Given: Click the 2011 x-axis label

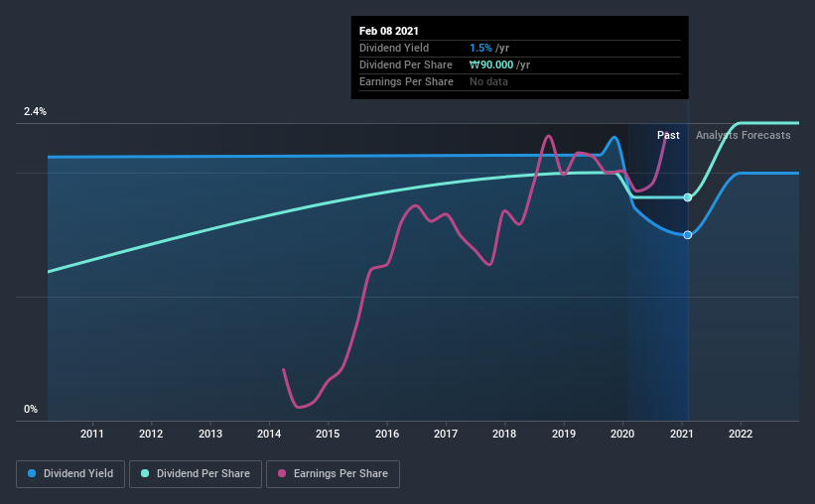Looking at the screenshot, I should coord(92,434).
